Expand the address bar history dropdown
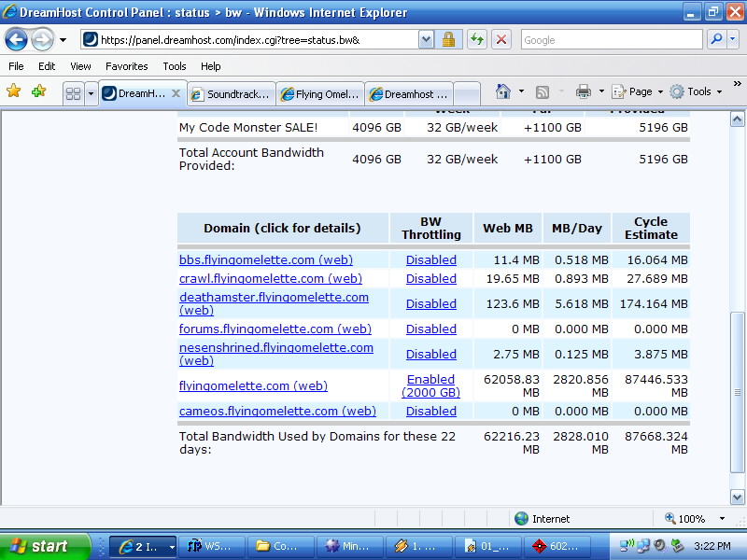This screenshot has width=747, height=560. (x=427, y=40)
